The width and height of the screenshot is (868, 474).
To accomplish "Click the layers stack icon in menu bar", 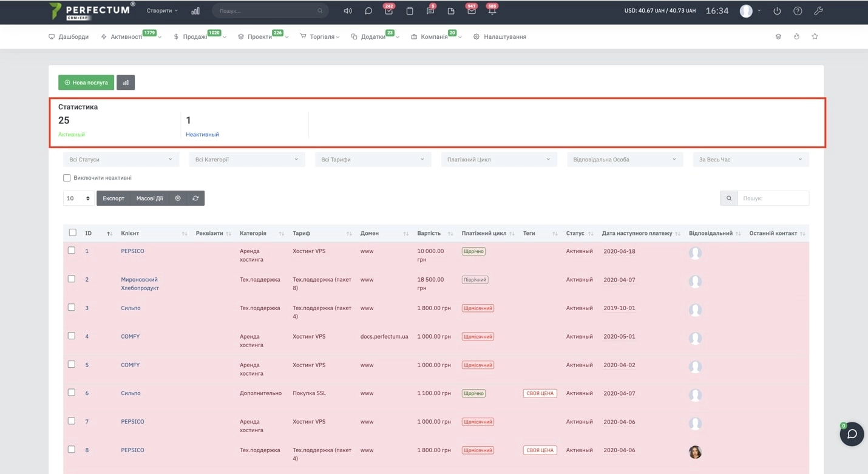I will pos(778,36).
